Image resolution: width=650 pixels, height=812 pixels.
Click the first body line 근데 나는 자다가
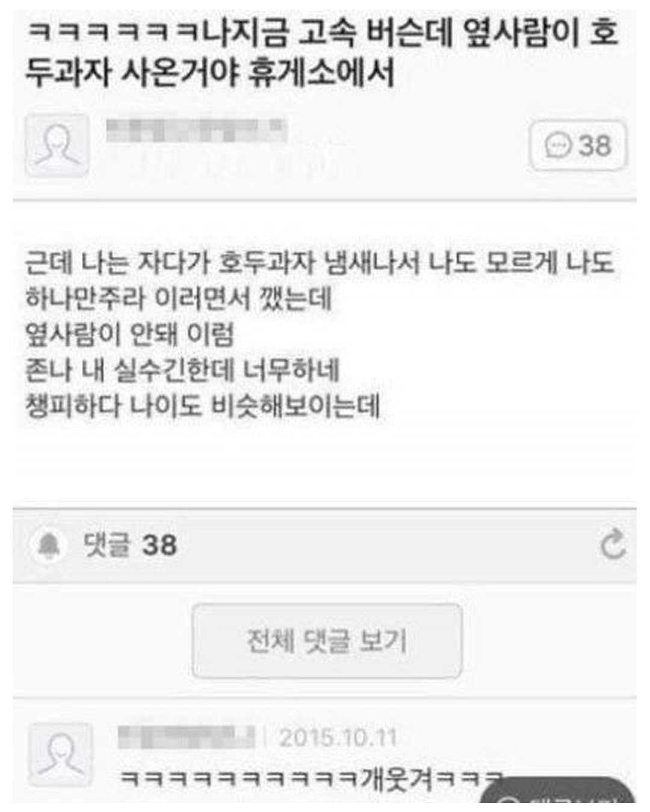coord(320,262)
